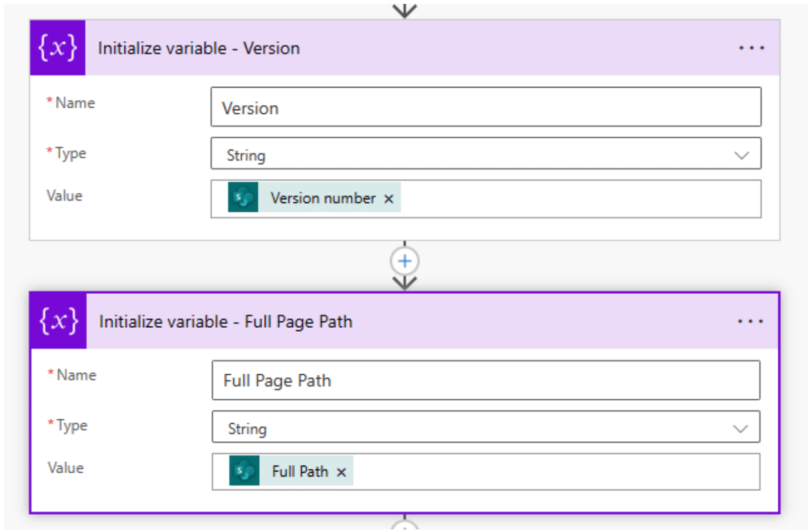Image resolution: width=812 pixels, height=532 pixels.
Task: Click the insert new step plus button
Action: pos(405,260)
